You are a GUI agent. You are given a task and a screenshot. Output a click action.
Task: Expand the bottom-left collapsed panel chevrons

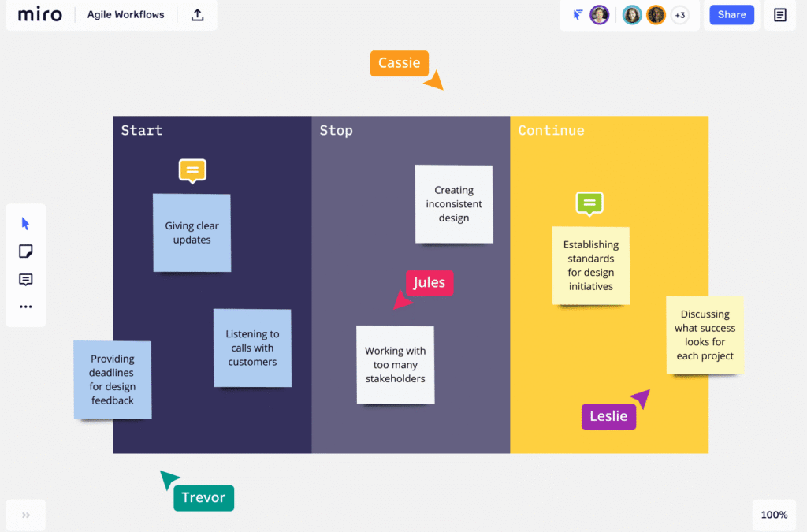(x=26, y=515)
